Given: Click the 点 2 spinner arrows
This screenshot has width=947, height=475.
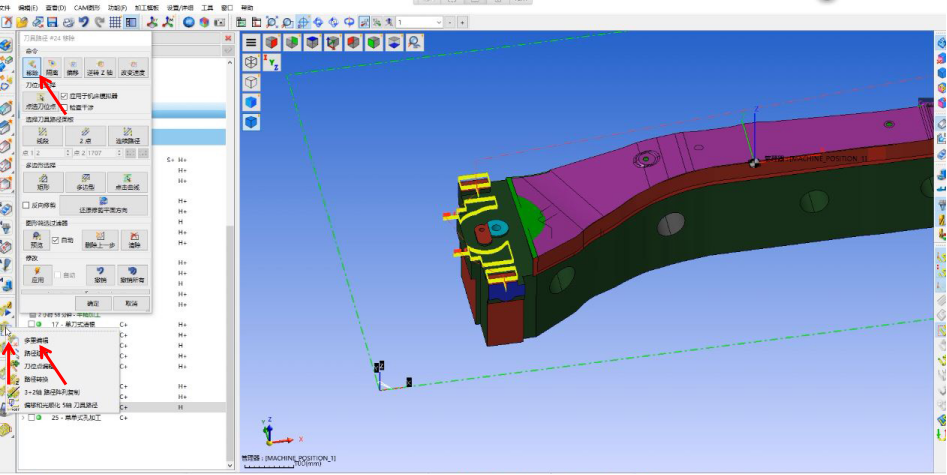Looking at the screenshot, I should [x=119, y=153].
